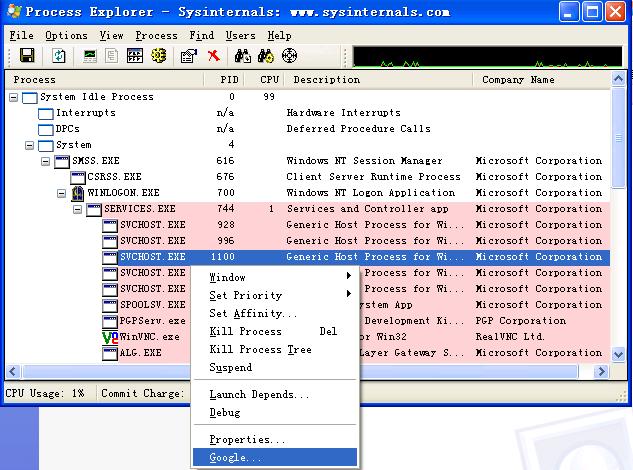The height and width of the screenshot is (470, 633).
Task: Click the 'Commit Charge:' status text
Action: pos(143,394)
